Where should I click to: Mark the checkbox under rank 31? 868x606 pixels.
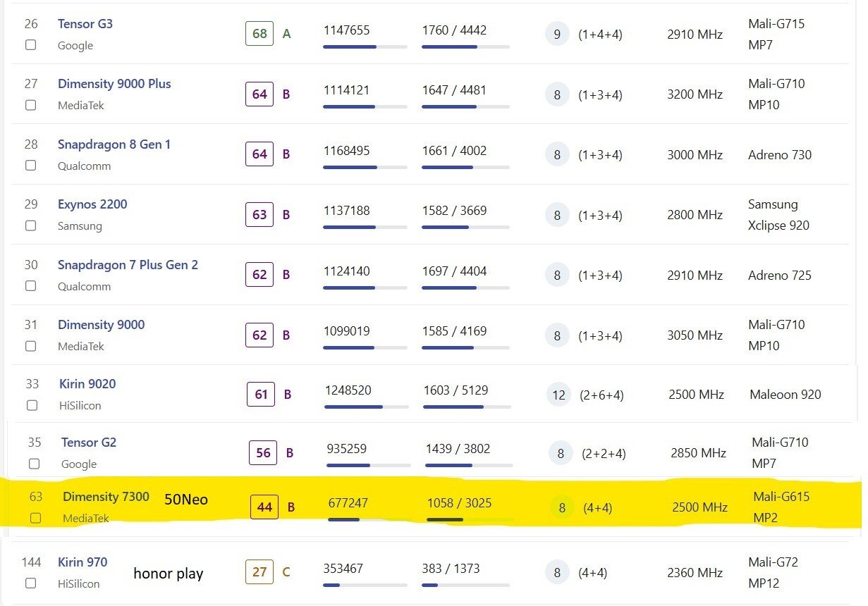(31, 346)
